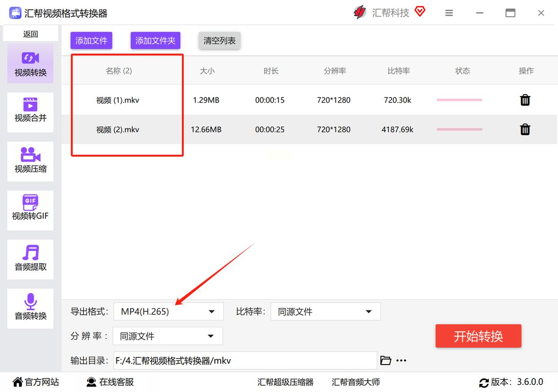Delete 视频 (1).mkv with trash icon
This screenshot has width=558, height=392.
[x=525, y=100]
